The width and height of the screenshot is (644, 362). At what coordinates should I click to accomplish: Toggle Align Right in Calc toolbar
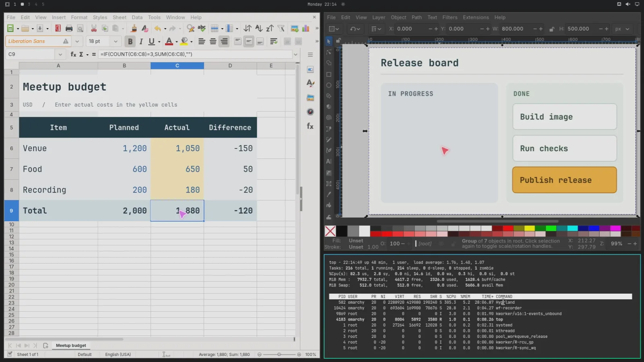(x=224, y=41)
